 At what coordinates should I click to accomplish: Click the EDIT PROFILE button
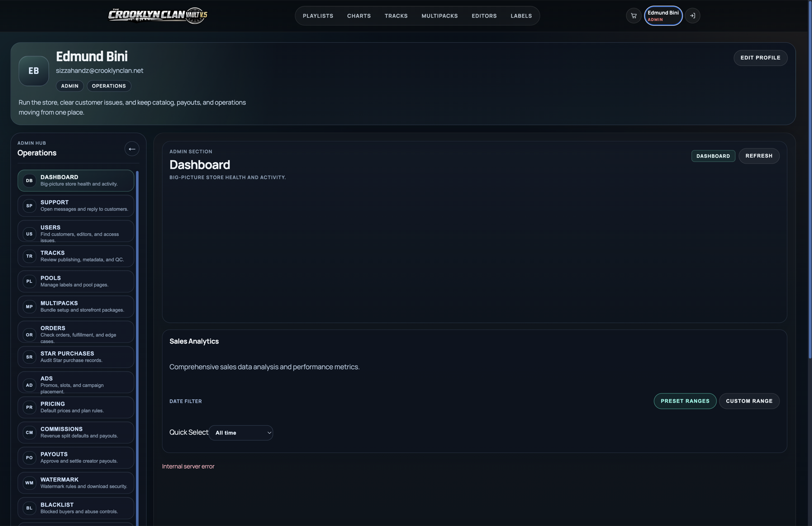[761, 58]
